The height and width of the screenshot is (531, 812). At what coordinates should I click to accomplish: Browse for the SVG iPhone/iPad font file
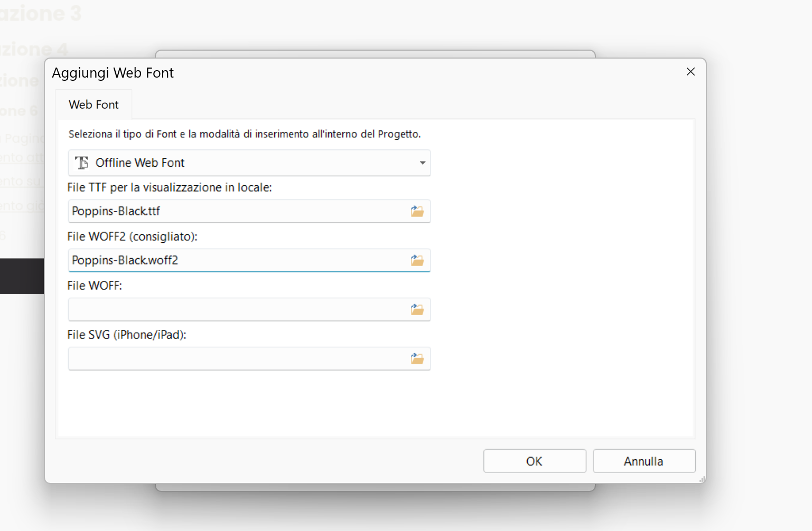417,359
